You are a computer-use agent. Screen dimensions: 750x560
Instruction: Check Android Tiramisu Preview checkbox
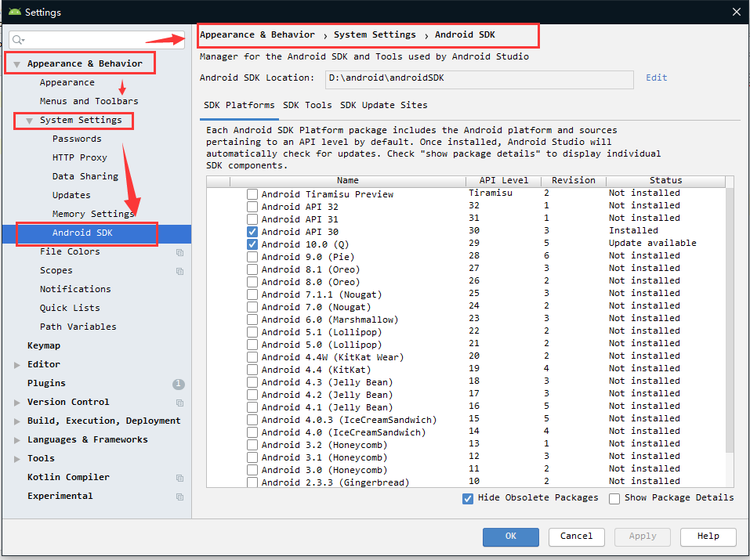pos(252,194)
